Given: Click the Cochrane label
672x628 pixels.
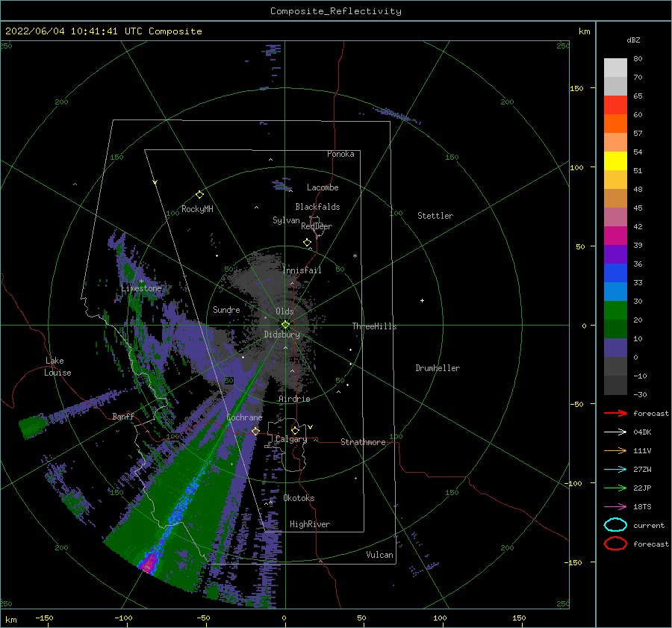Looking at the screenshot, I should (244, 417).
